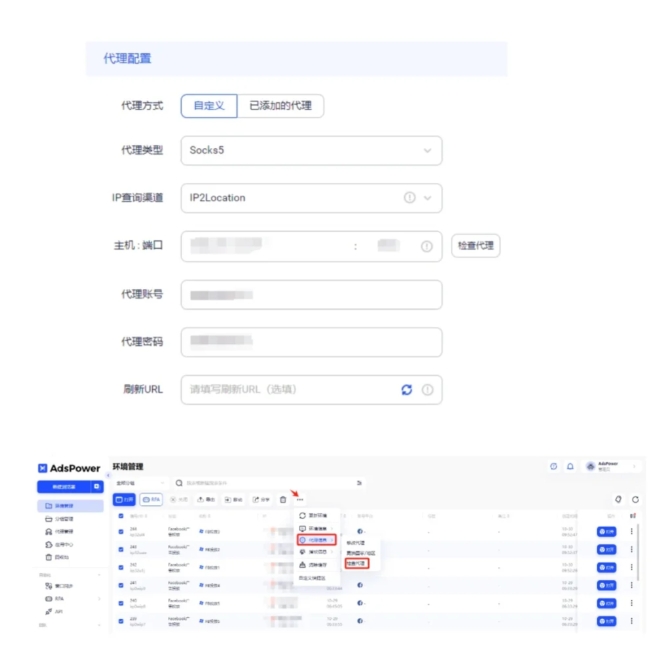Open 应用中心 in sidebar
Viewport: 652px width, 646px height.
click(70, 545)
